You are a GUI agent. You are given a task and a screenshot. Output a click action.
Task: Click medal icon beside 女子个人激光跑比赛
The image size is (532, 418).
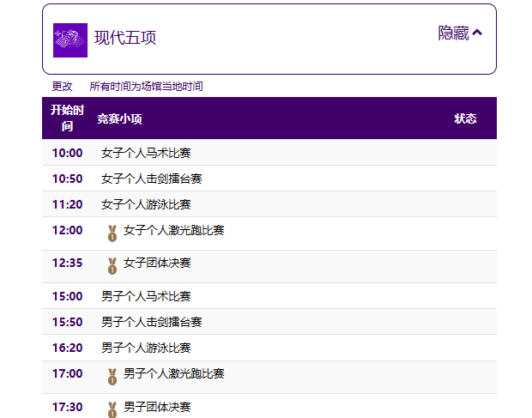click(112, 233)
